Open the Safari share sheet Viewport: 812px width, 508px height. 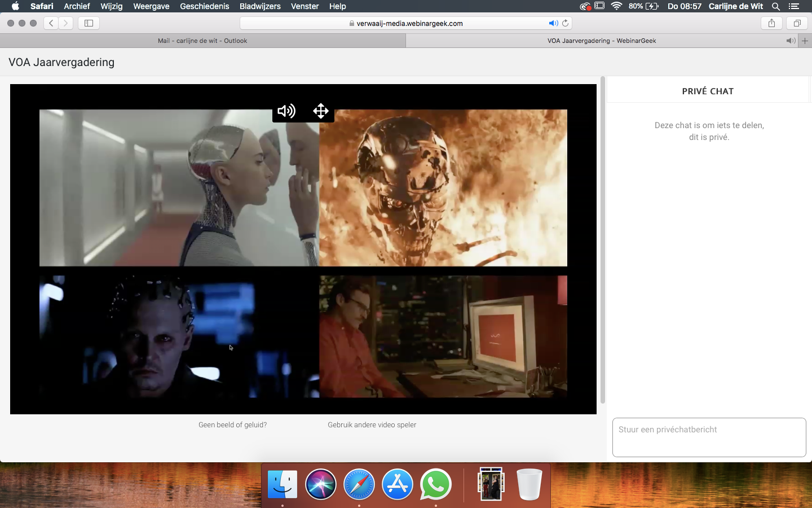pyautogui.click(x=771, y=23)
